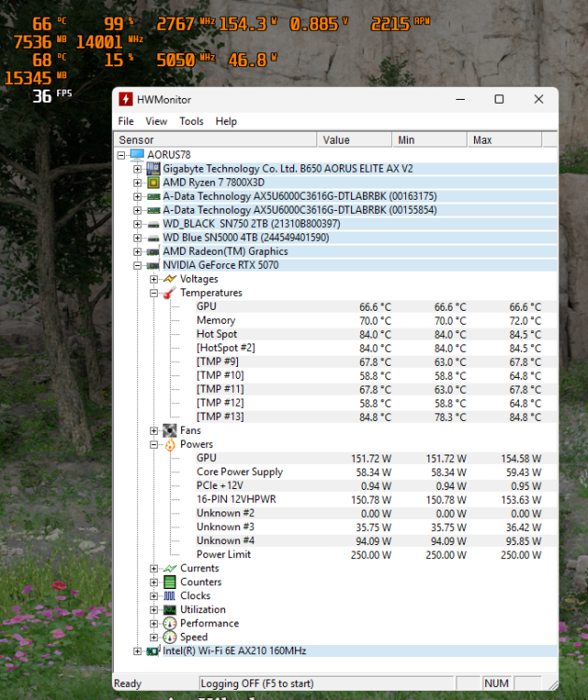Click the Value column header
Image resolution: width=588 pixels, height=700 pixels.
coord(354,140)
